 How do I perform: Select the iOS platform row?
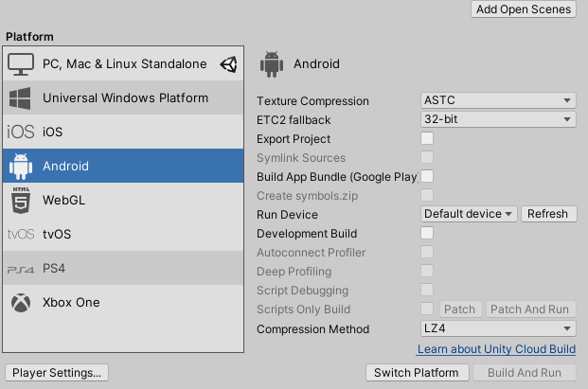[123, 132]
